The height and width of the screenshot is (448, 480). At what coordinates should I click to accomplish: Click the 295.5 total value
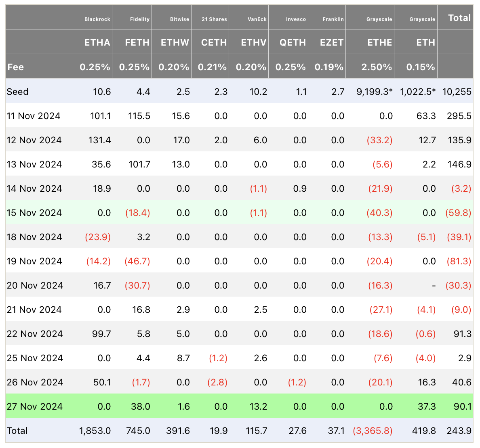(459, 116)
